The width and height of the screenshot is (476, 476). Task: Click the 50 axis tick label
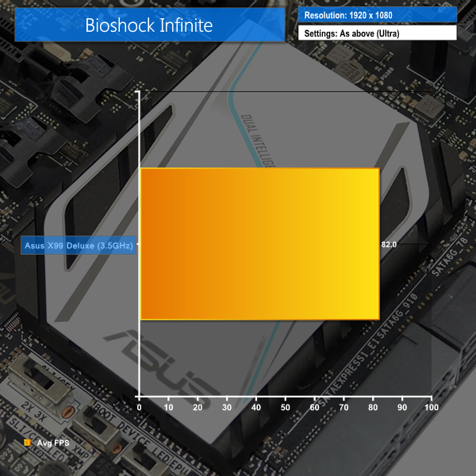point(285,408)
